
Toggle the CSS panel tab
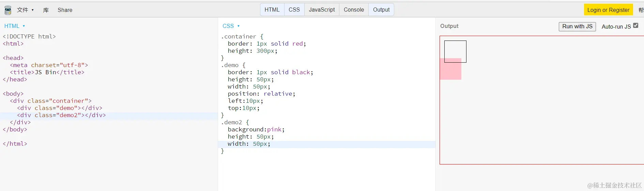pos(294,10)
